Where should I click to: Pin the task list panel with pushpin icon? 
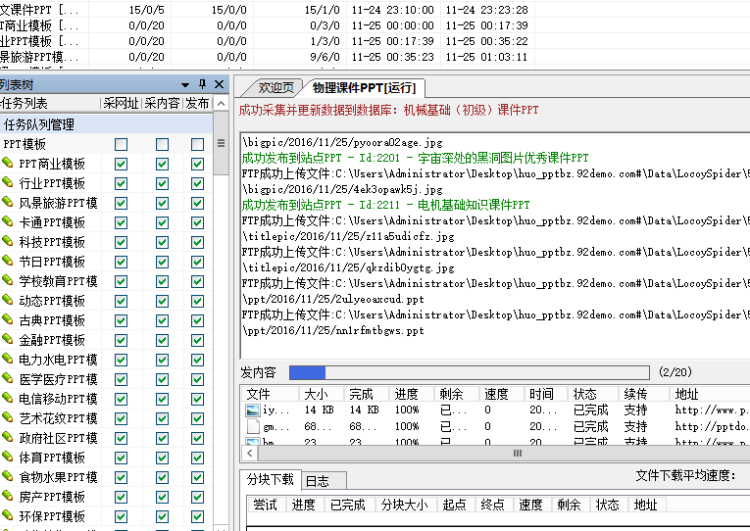tap(203, 84)
